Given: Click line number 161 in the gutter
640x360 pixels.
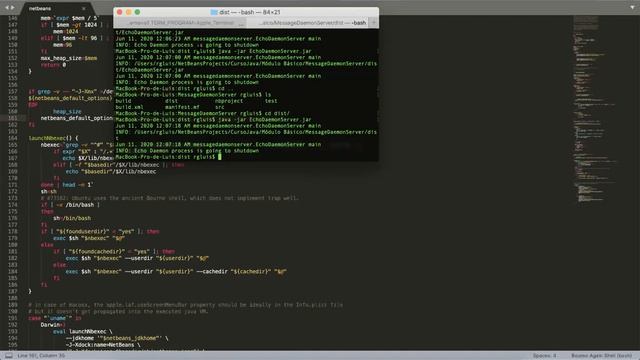Looking at the screenshot, I should [13, 118].
